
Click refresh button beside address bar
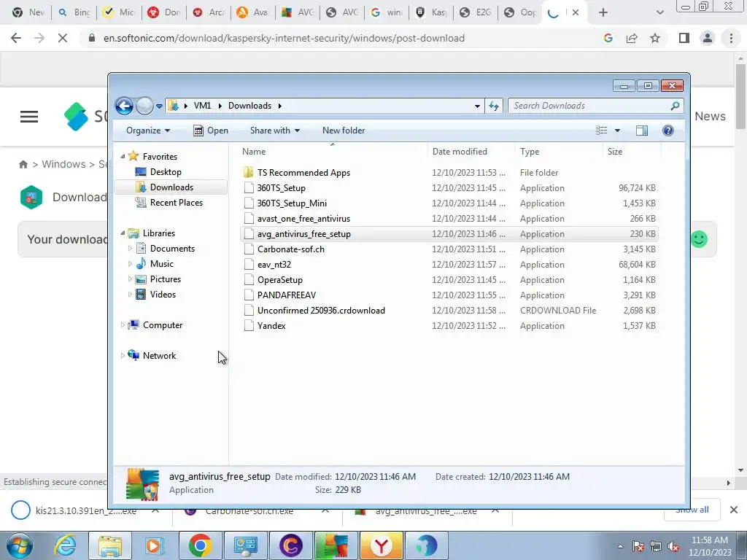point(494,106)
